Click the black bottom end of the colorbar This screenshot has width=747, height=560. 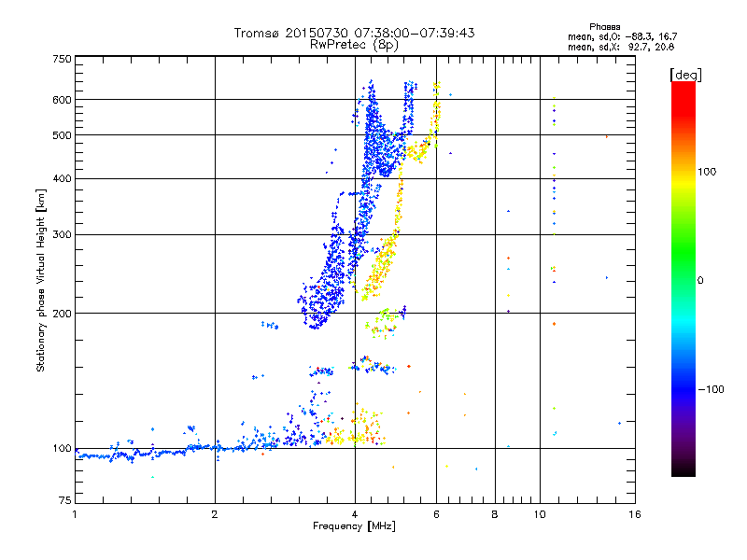point(684,469)
